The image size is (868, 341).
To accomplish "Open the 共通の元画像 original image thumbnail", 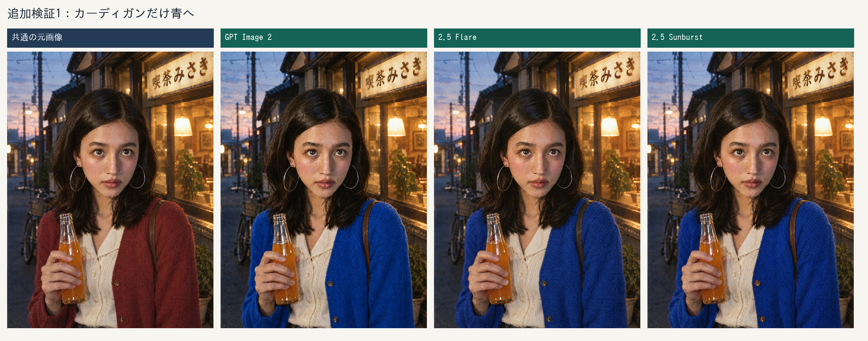I will (x=110, y=190).
